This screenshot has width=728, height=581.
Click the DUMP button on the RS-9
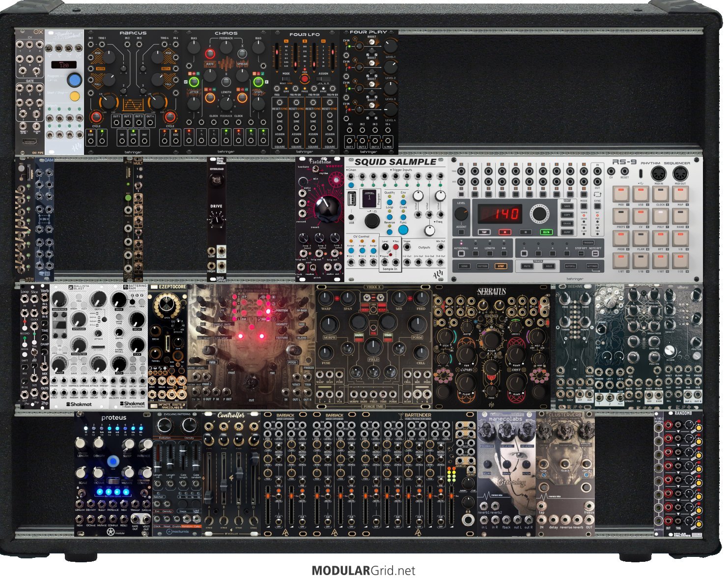pyautogui.click(x=567, y=232)
